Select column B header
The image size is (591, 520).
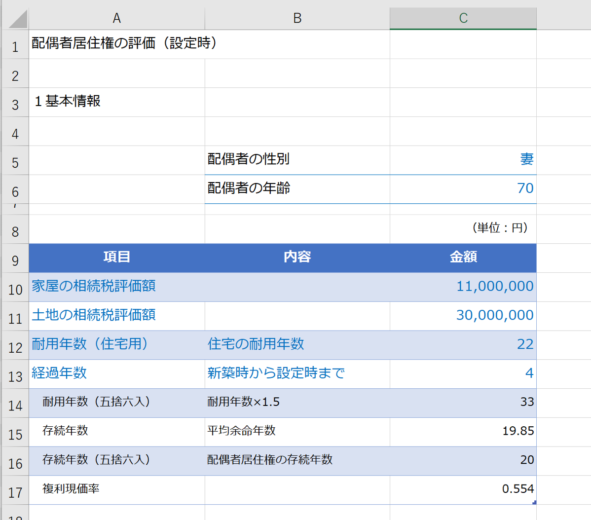(297, 18)
